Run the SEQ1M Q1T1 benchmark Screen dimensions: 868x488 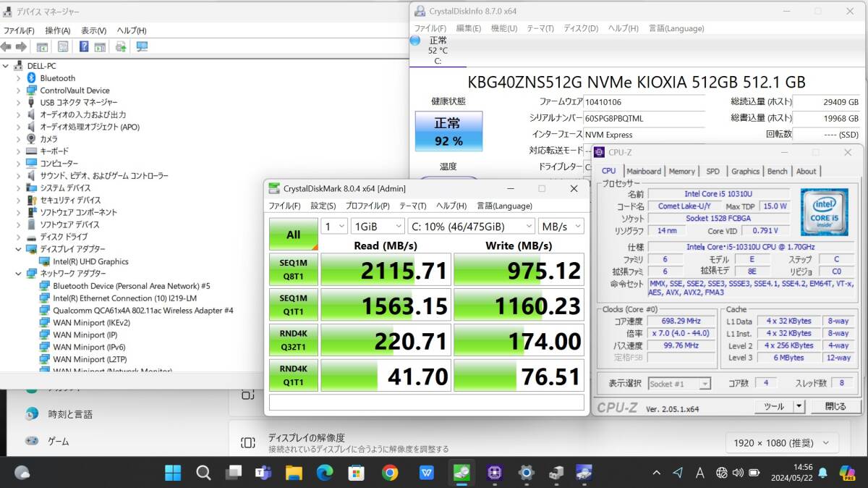click(294, 306)
